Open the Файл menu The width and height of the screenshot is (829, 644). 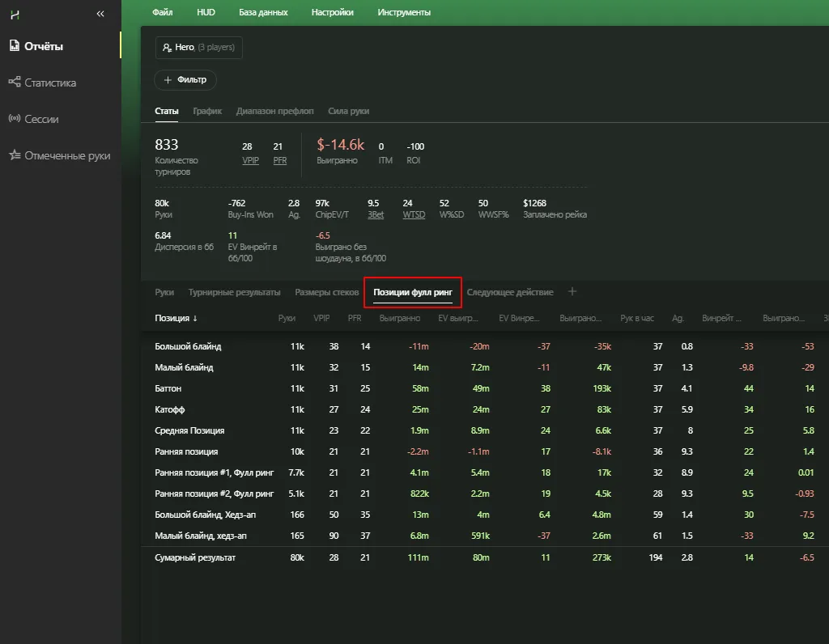click(162, 13)
